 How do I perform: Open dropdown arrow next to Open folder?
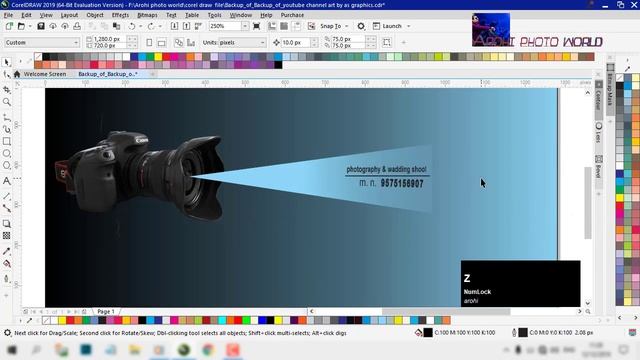tap(30, 26)
